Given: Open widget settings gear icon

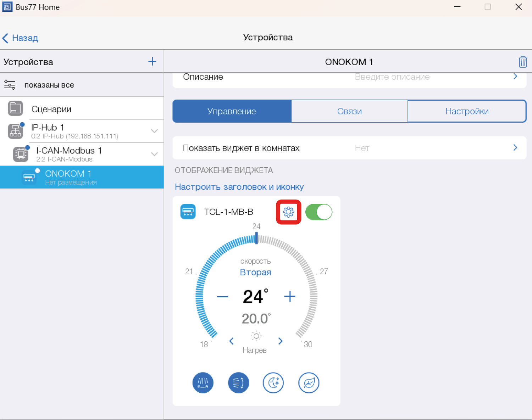Looking at the screenshot, I should tap(288, 212).
